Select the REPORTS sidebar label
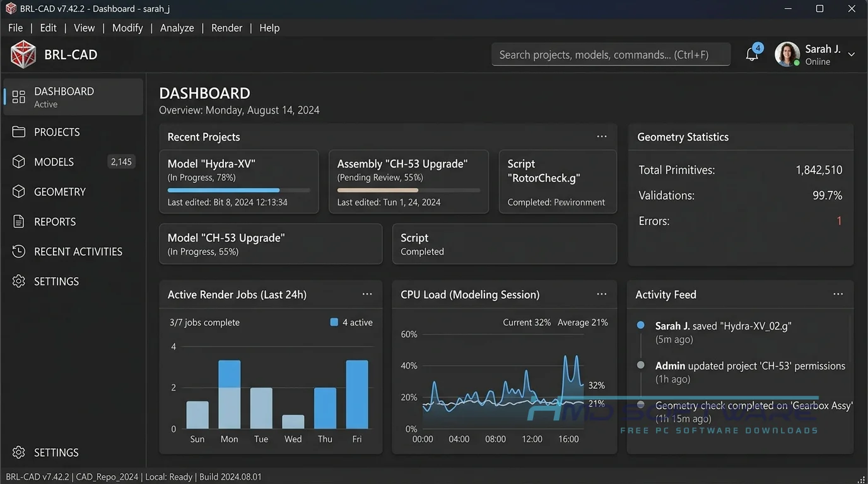Viewport: 868px width, 484px height. (55, 222)
